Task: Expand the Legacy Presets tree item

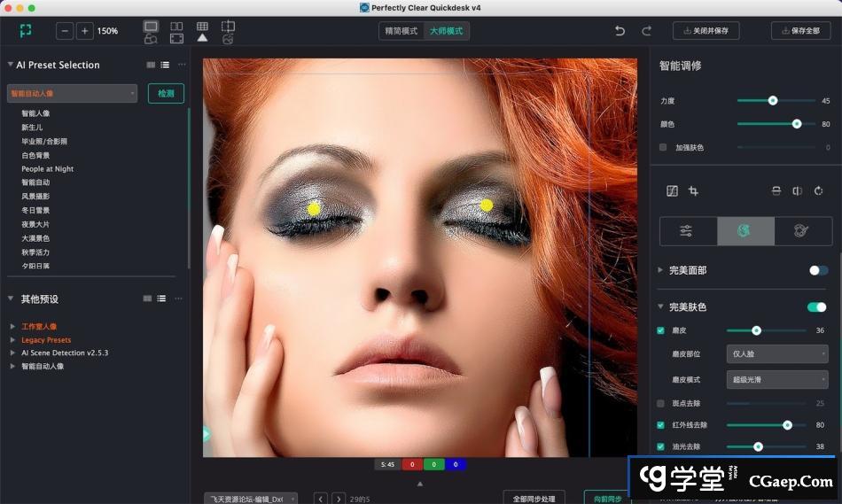Action: click(x=12, y=340)
